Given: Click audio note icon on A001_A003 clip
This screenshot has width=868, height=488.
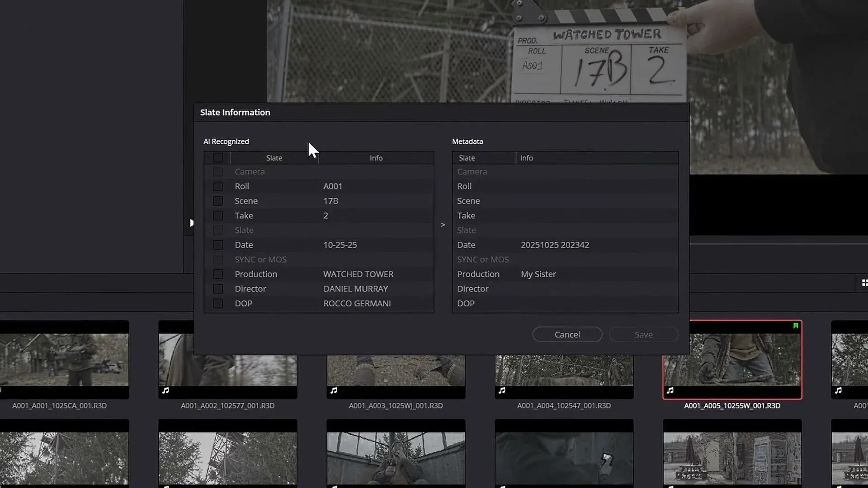Looking at the screenshot, I should coord(334,390).
